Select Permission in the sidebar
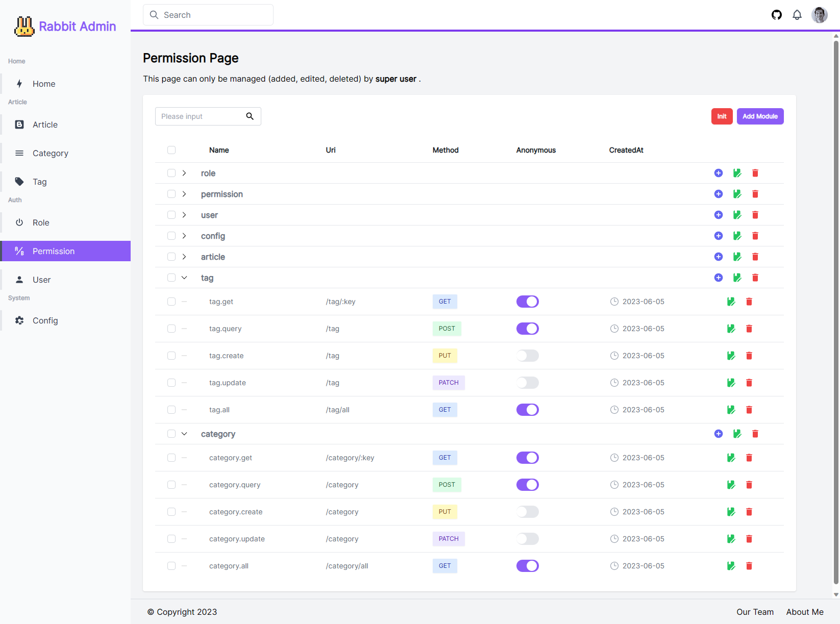840x624 pixels. 66,251
